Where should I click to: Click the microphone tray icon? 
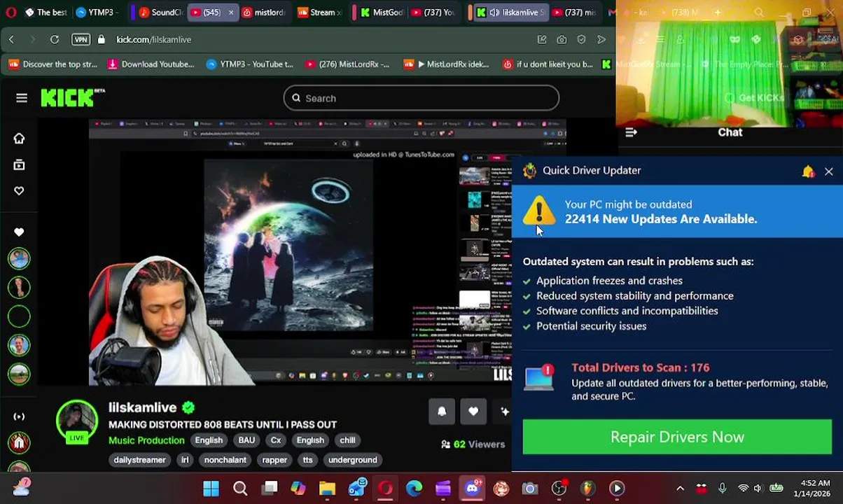click(722, 489)
